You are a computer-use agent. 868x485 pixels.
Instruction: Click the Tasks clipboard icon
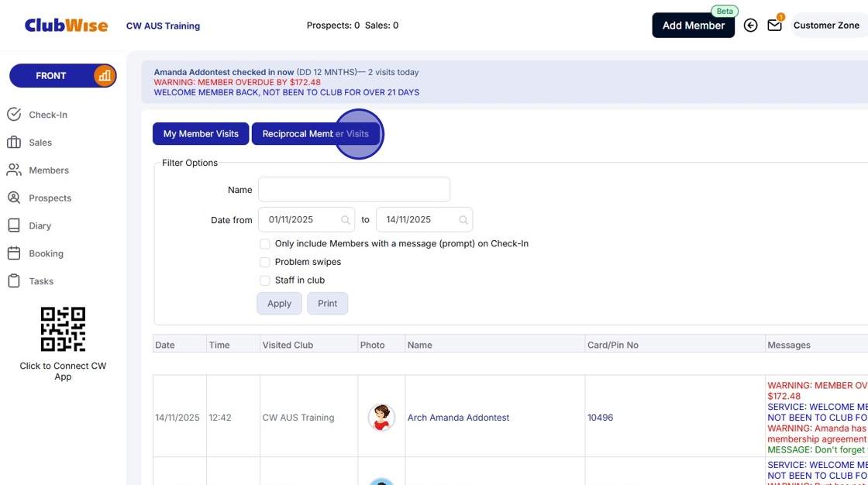tap(14, 280)
